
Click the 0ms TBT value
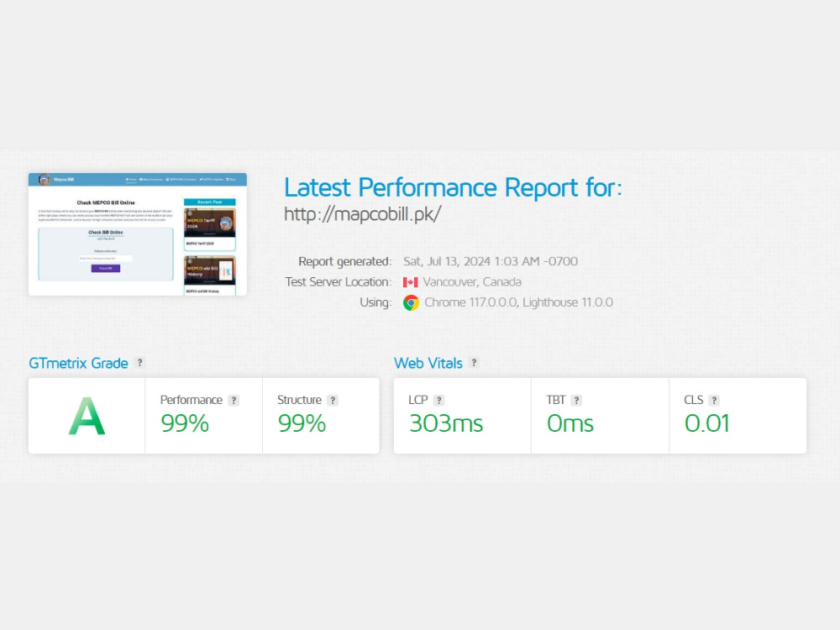pos(570,423)
